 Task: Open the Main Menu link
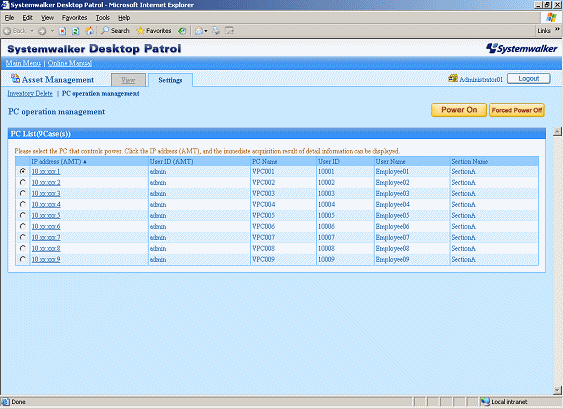(x=23, y=63)
